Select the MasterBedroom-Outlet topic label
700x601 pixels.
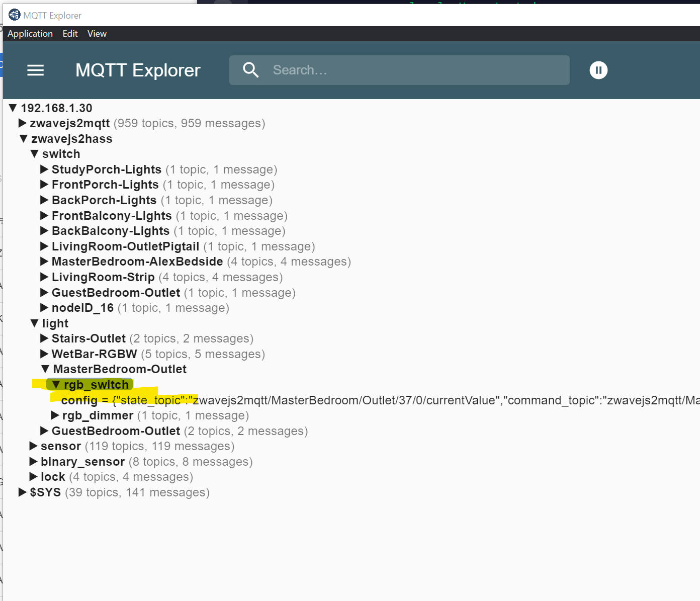(x=120, y=369)
